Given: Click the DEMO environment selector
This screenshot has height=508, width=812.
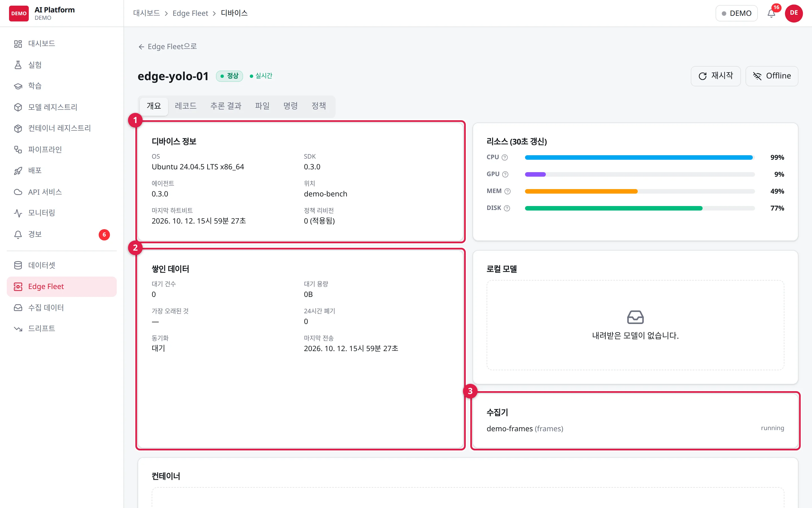Looking at the screenshot, I should point(736,14).
